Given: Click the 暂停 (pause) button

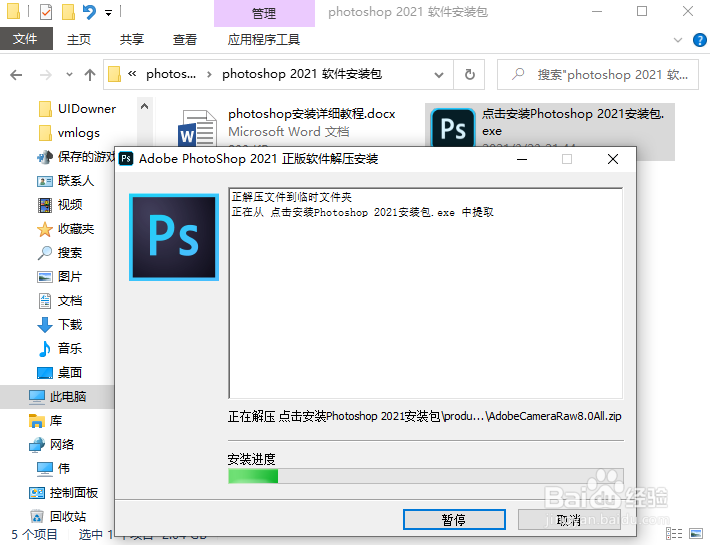Looking at the screenshot, I should 454,520.
